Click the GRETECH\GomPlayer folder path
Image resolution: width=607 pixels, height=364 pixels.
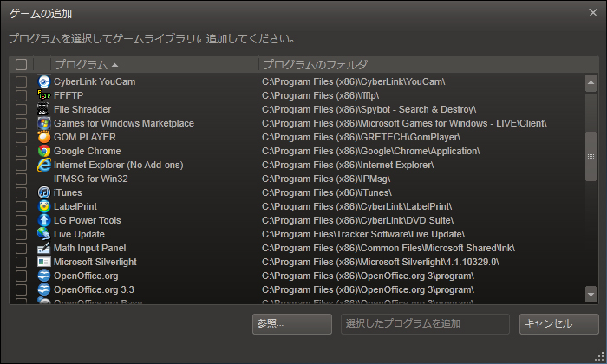pos(362,137)
